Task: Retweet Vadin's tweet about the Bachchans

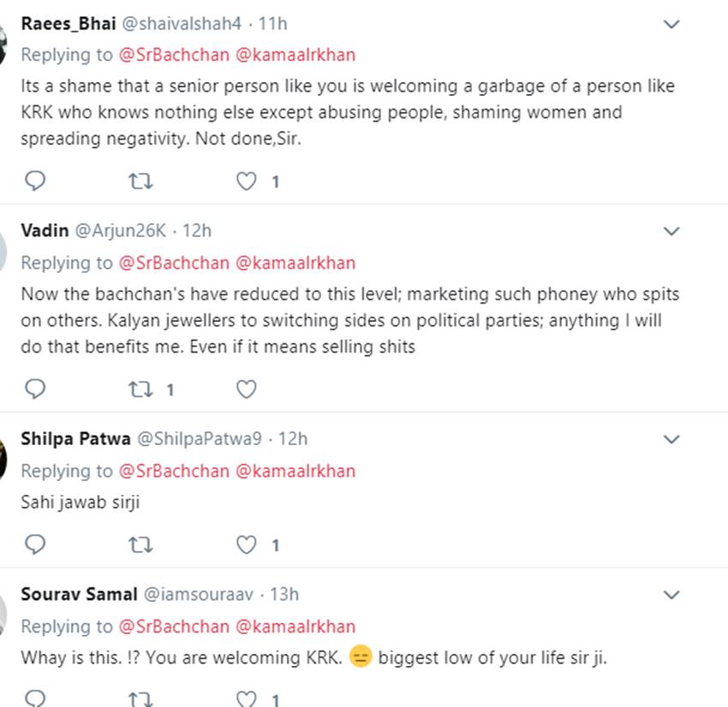Action: 140,389
